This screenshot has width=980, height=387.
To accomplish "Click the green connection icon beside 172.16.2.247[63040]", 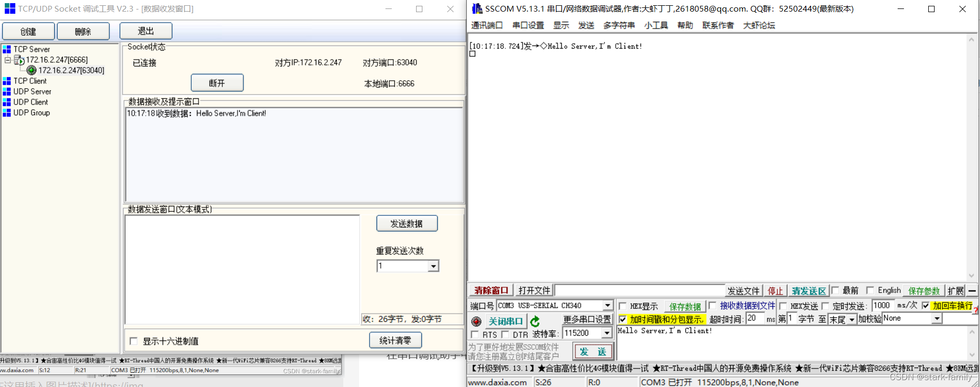I will (x=32, y=70).
